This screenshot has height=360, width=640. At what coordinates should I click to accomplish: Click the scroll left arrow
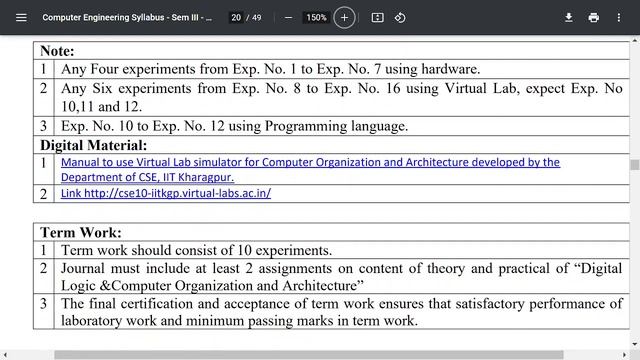pos(4,355)
